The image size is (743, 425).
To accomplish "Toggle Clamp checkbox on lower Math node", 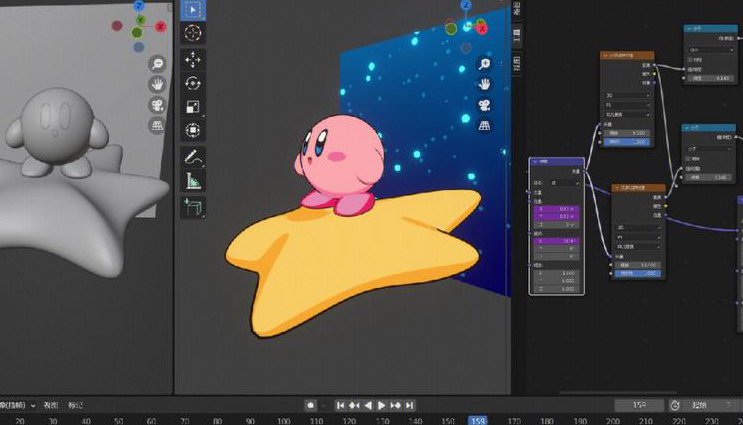I will coord(689,158).
